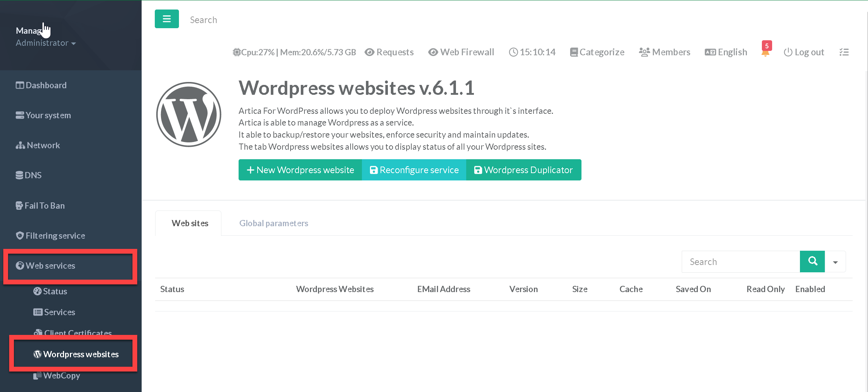Click New Wordpress website button
The width and height of the screenshot is (868, 392).
click(x=300, y=170)
